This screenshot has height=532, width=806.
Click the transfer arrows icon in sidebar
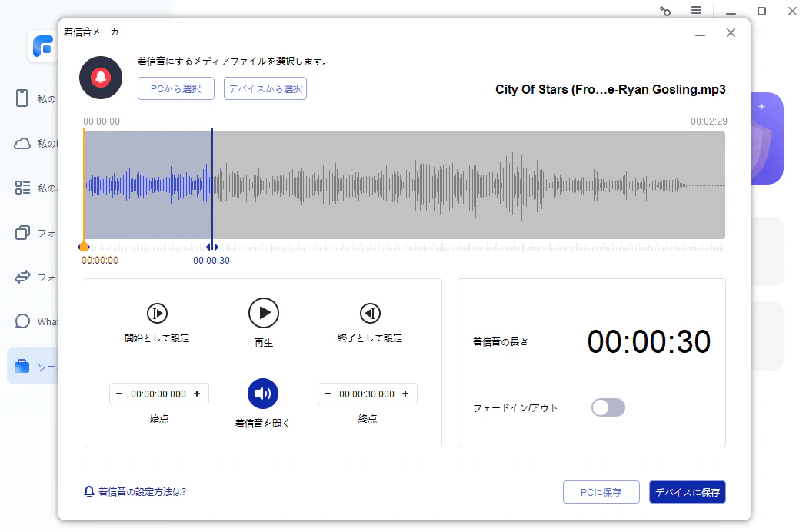(x=22, y=278)
